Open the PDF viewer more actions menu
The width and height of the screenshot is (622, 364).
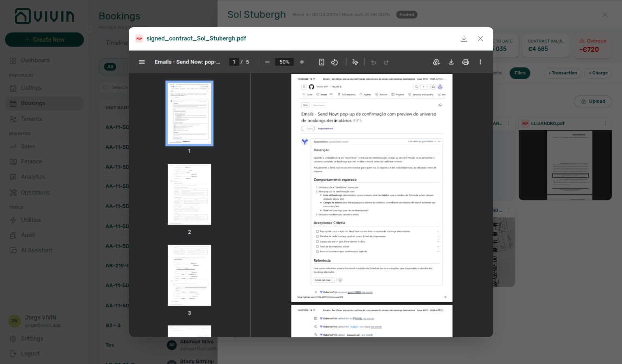tap(480, 62)
